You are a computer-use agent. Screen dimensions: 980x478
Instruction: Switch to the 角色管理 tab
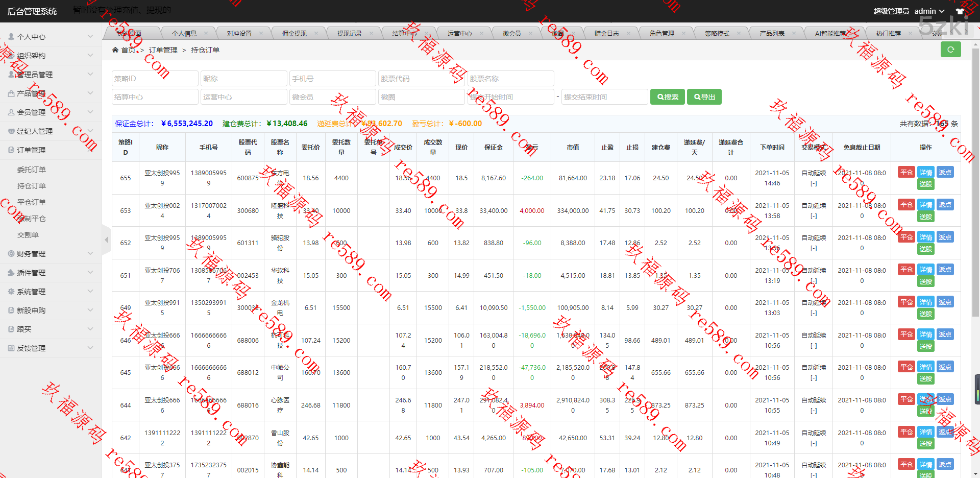click(661, 34)
